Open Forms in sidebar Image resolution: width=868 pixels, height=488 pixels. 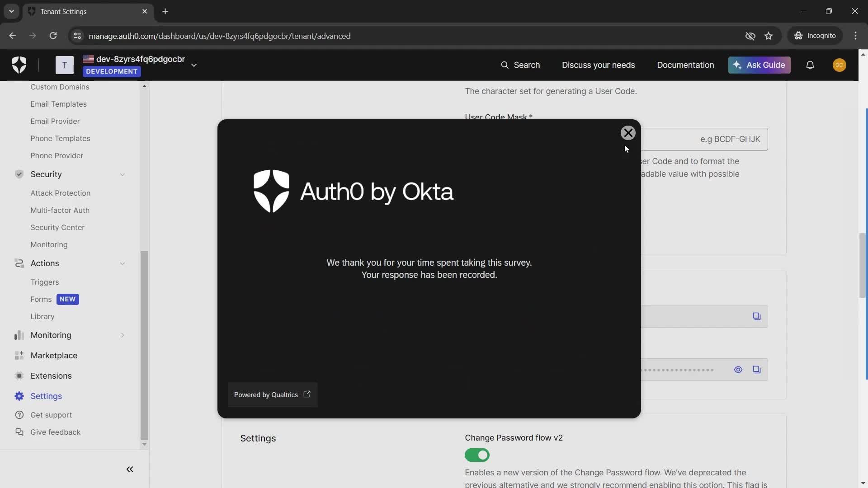(x=41, y=299)
